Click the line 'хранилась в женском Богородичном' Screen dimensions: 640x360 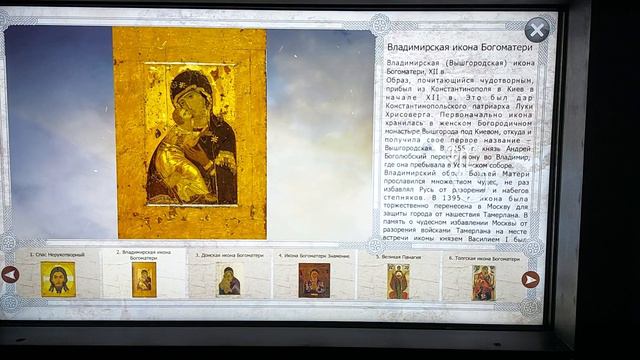click(x=459, y=123)
